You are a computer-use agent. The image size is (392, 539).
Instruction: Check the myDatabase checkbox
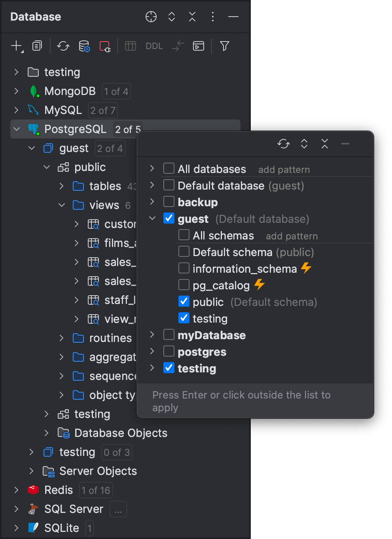pos(169,334)
